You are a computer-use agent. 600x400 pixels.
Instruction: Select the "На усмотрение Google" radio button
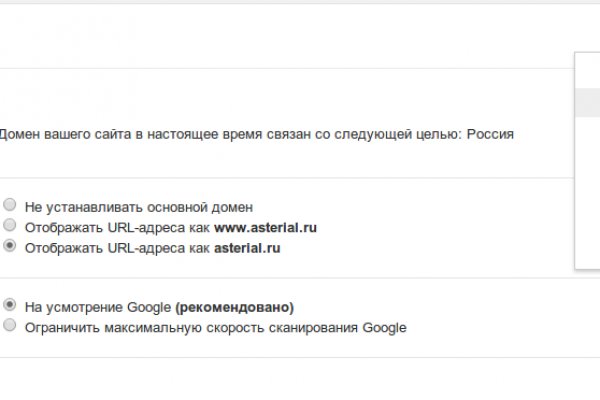[x=10, y=307]
